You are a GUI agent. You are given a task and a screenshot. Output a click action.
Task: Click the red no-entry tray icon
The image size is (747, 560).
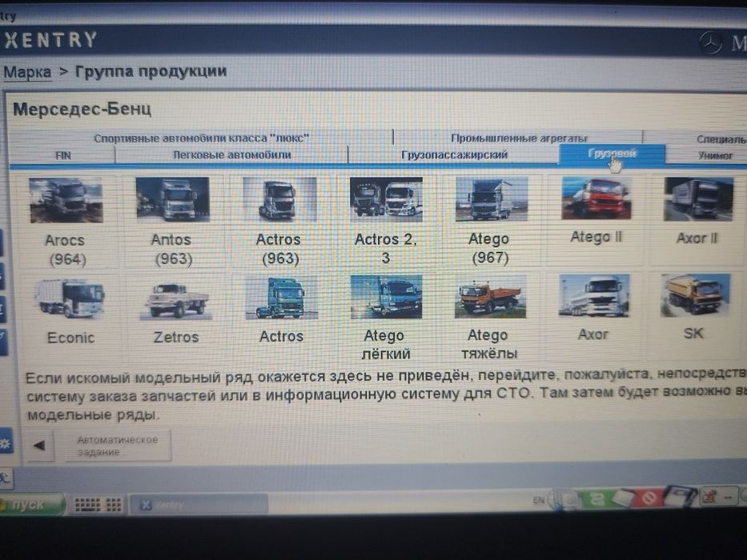pos(648,498)
